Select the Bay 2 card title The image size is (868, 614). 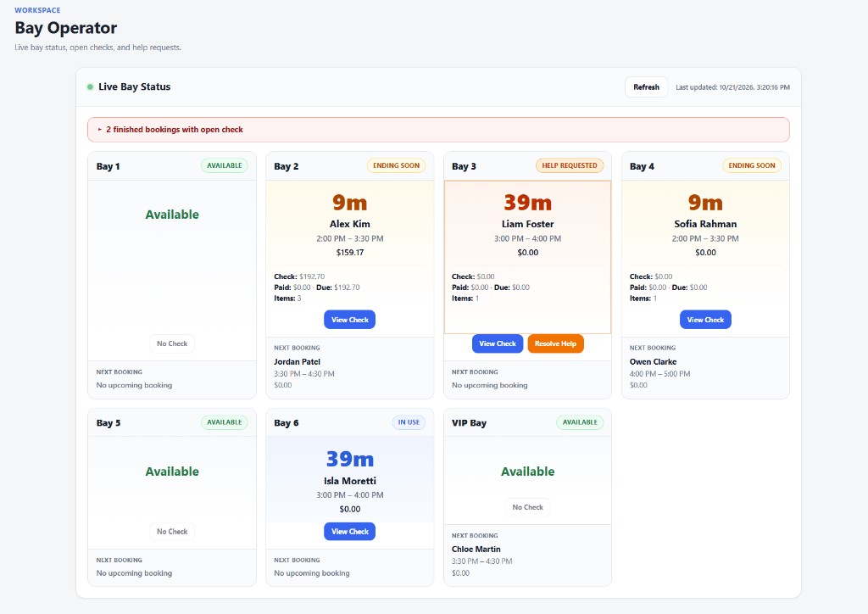287,166
